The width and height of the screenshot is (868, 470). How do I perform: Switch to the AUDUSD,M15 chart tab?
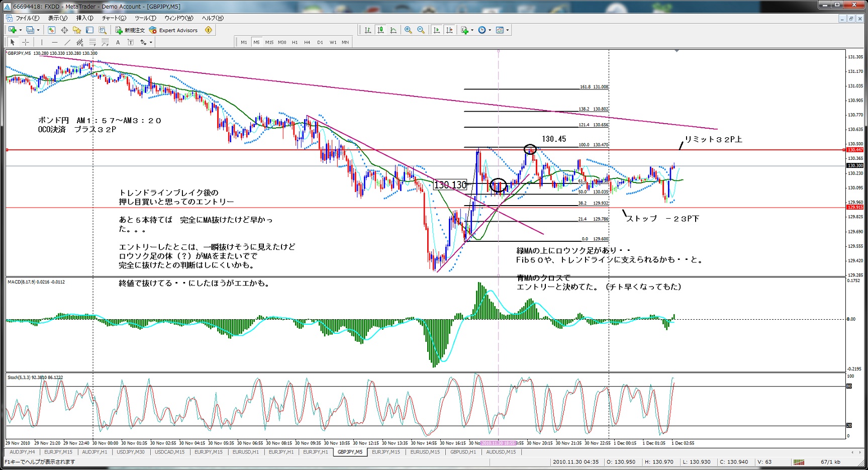[x=501, y=452]
